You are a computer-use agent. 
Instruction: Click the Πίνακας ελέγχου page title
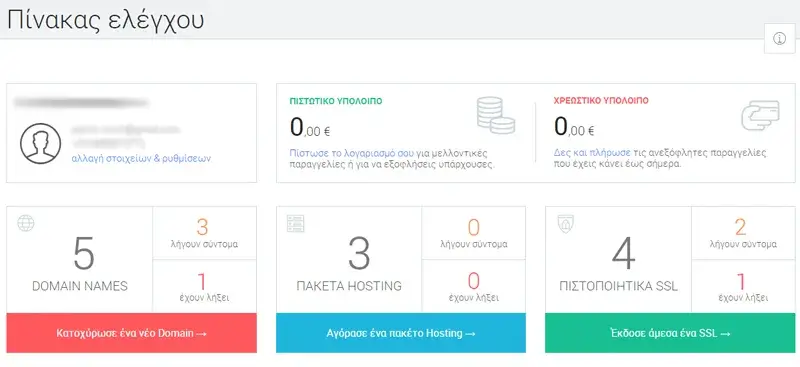106,21
